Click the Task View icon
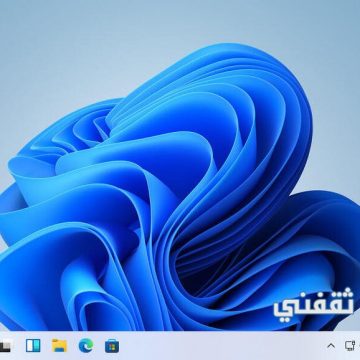This screenshot has width=360, height=360. (x=6, y=345)
